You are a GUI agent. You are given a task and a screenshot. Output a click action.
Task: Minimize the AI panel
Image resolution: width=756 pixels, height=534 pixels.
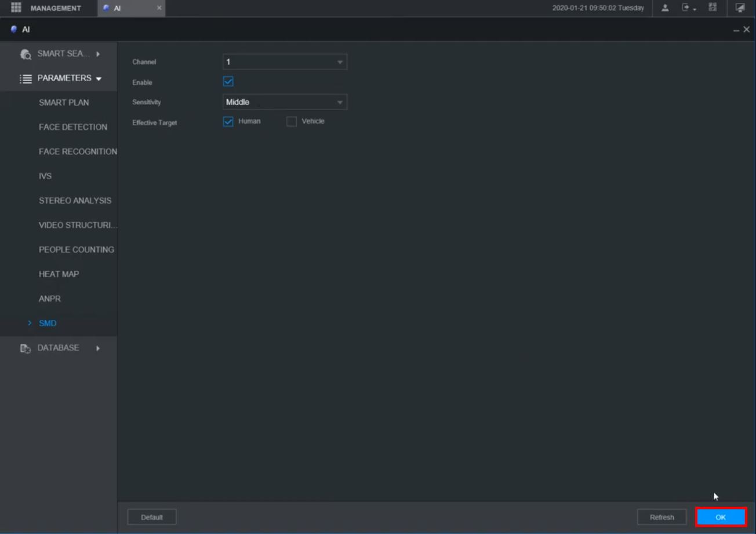pos(736,30)
